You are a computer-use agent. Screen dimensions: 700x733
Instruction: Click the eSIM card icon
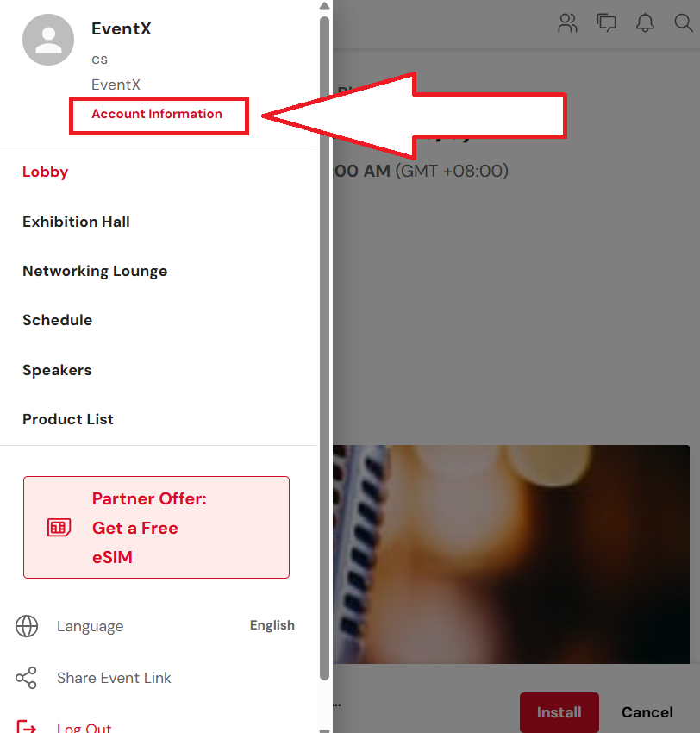pos(59,528)
